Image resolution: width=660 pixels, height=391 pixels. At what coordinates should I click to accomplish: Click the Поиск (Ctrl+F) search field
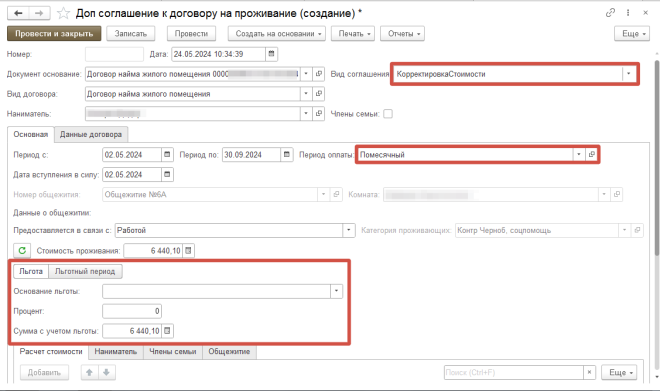point(514,372)
